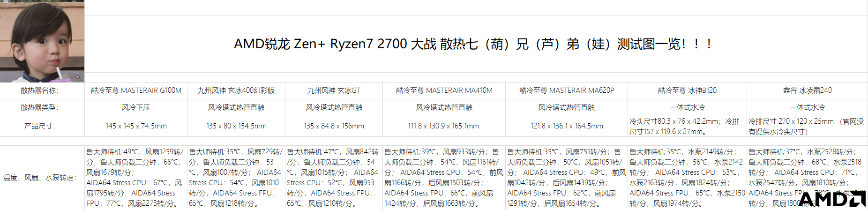Click the cell 九州风神 玄冰GT
Viewport: 868px width, 210px height.
click(334, 90)
